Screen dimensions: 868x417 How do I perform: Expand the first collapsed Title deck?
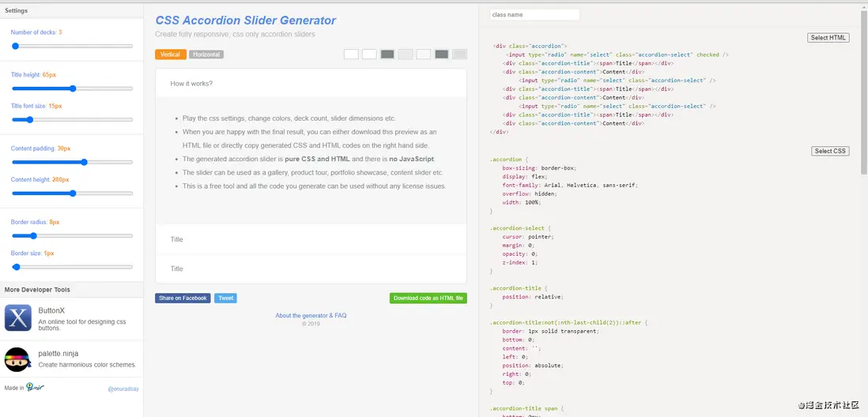coord(311,239)
